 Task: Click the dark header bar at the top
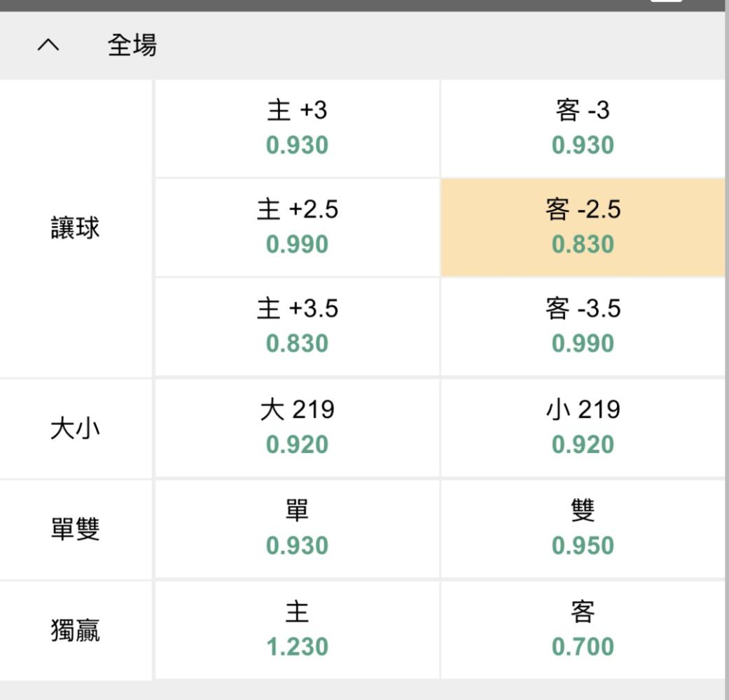[x=350, y=4]
